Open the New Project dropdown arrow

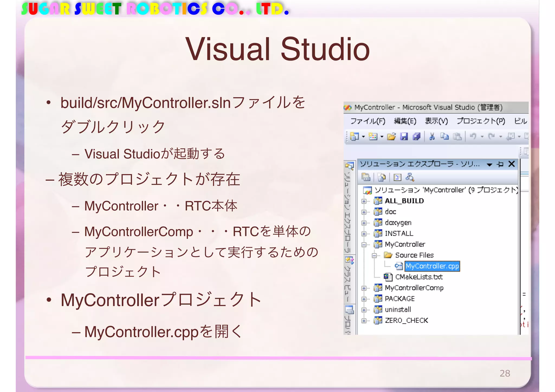[363, 137]
